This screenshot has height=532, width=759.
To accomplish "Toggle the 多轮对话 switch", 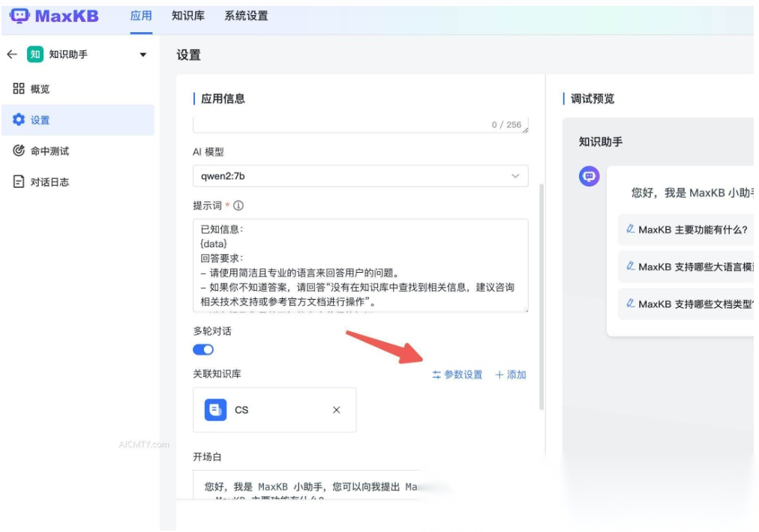I will (203, 349).
